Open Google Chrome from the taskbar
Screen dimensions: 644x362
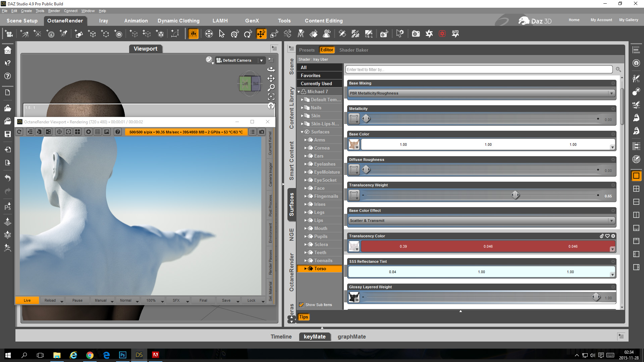point(90,355)
